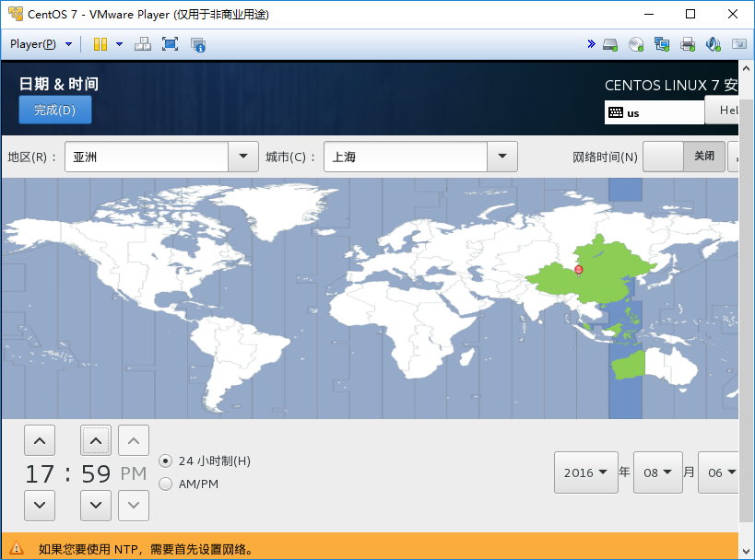
Task: Turn on 网络时间 switch
Action: tap(664, 156)
